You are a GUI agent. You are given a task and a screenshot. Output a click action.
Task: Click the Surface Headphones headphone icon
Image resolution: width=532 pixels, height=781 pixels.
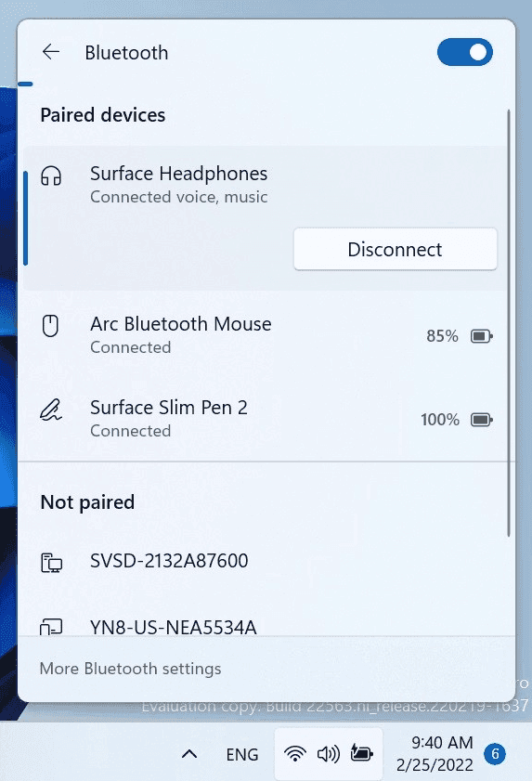click(x=51, y=176)
